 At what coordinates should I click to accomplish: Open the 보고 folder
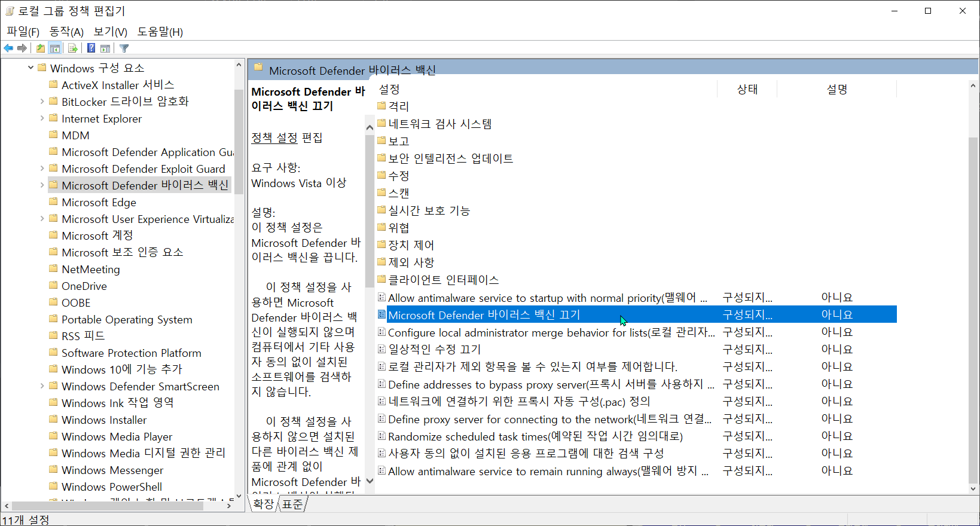coord(393,141)
